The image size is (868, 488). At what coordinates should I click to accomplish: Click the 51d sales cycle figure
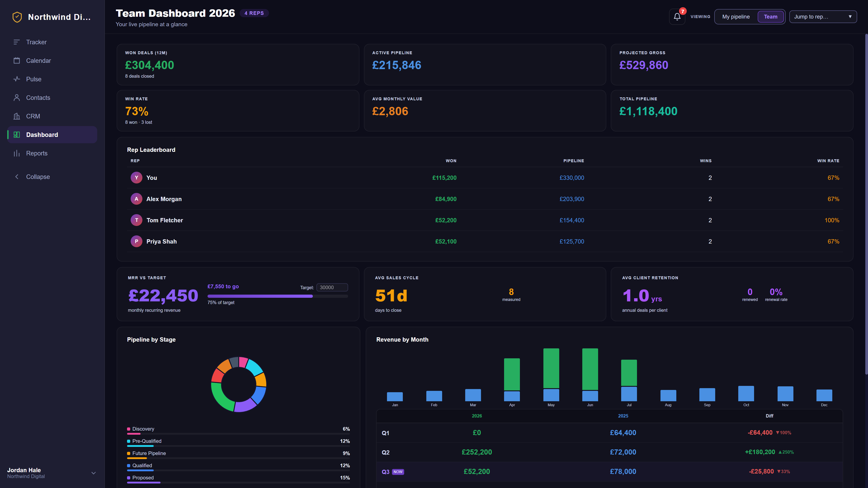coord(391,295)
